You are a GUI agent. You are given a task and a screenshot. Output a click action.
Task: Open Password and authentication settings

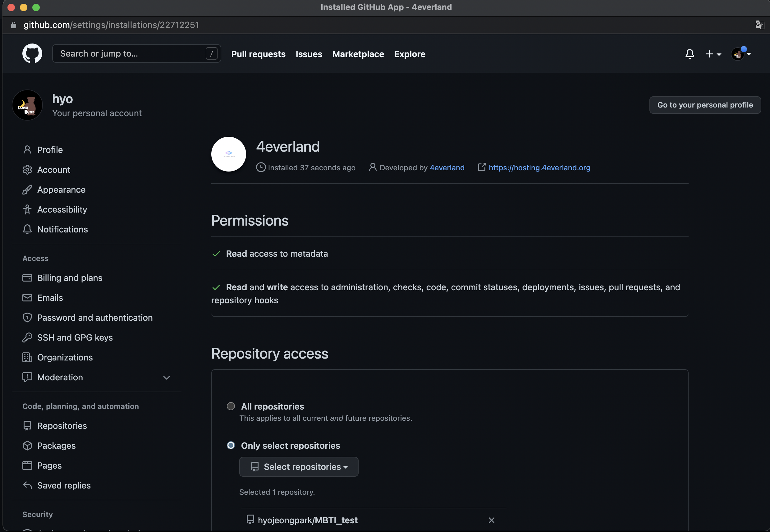(95, 318)
